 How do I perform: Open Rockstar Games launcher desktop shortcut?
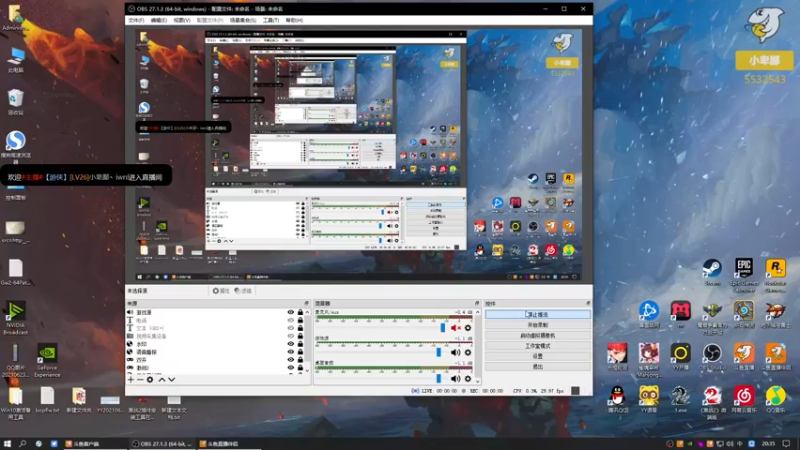tap(776, 275)
